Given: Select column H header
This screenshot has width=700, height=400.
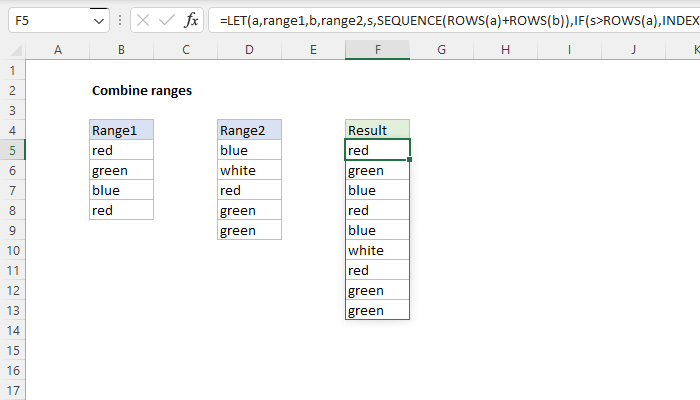Looking at the screenshot, I should coord(505,50).
